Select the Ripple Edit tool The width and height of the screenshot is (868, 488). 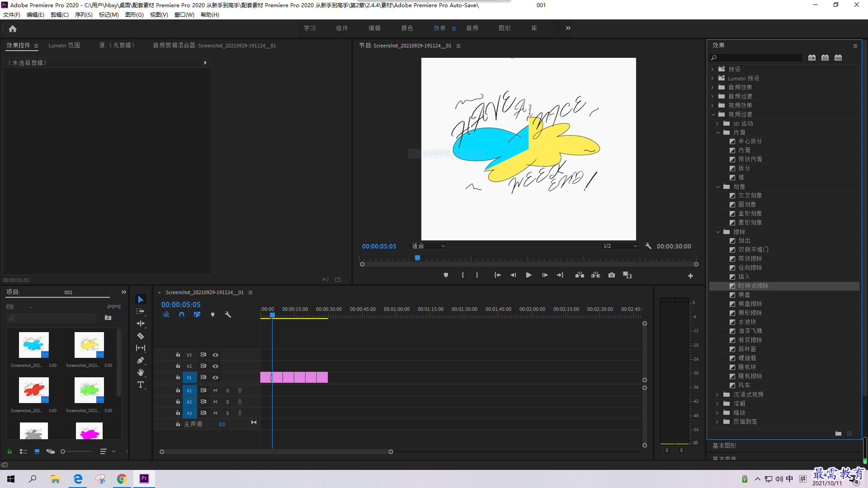[141, 324]
